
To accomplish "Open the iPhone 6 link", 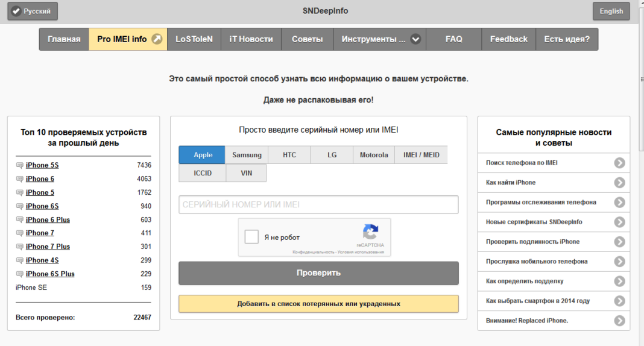I will point(40,178).
